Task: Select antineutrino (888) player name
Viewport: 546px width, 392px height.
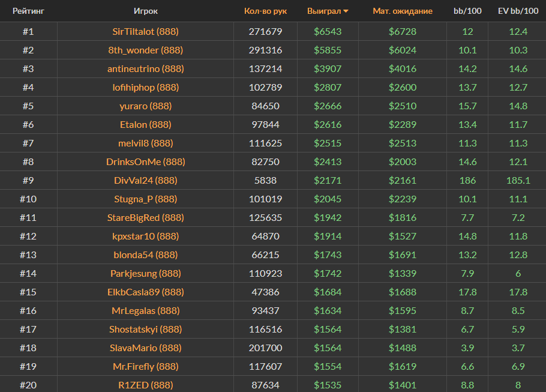Action: click(145, 68)
